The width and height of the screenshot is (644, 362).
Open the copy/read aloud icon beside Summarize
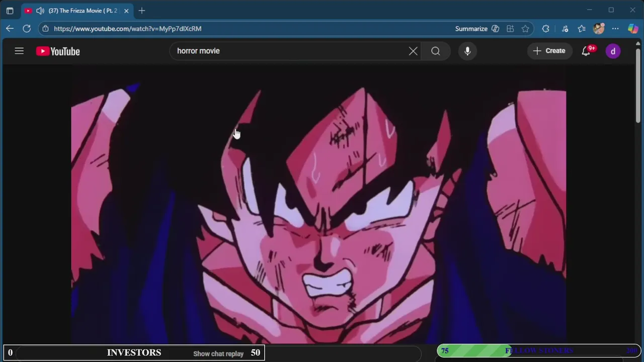(x=496, y=29)
